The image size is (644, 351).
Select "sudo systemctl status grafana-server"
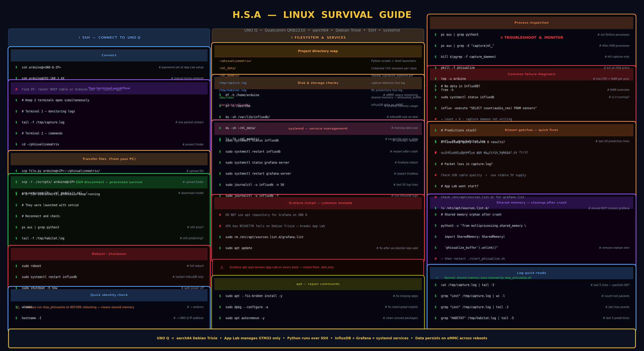point(257,162)
